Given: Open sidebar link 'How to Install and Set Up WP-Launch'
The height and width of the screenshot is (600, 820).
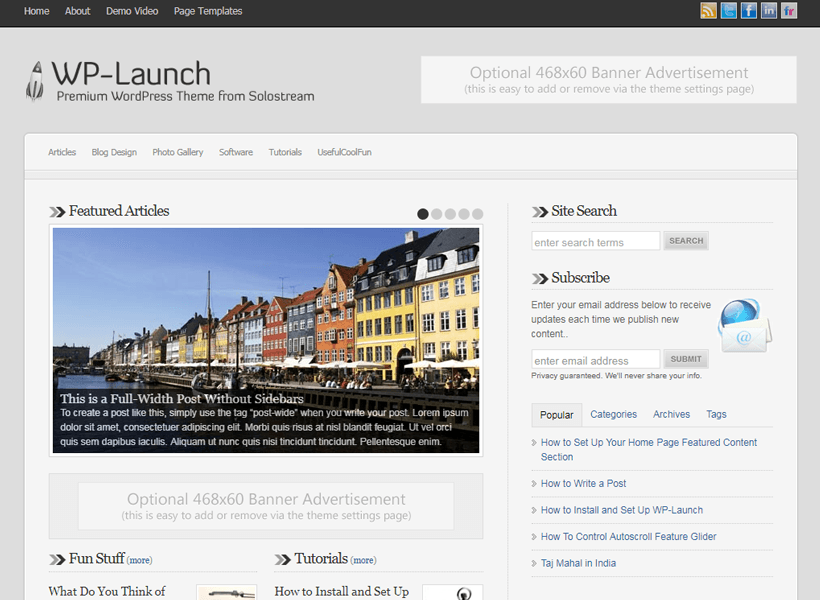Looking at the screenshot, I should tap(622, 510).
